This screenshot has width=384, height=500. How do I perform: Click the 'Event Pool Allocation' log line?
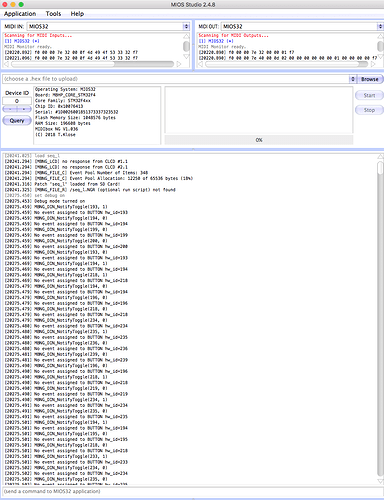click(99, 178)
